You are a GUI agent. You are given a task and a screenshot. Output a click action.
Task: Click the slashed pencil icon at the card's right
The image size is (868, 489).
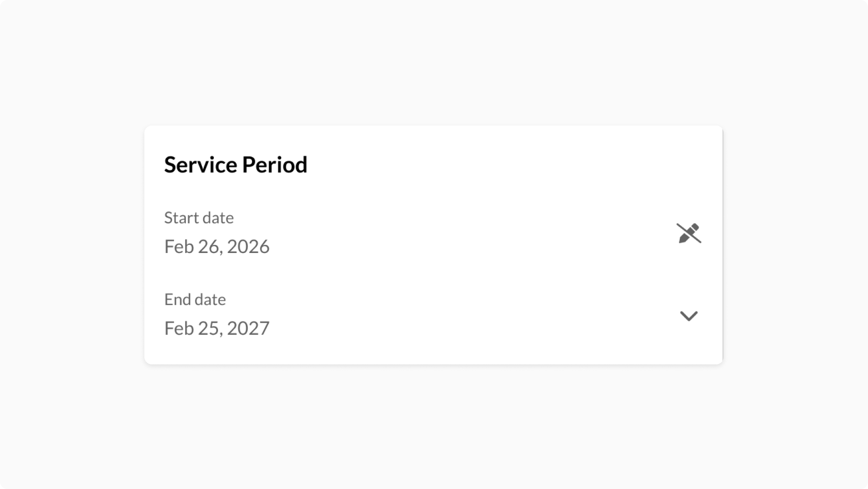click(x=689, y=233)
